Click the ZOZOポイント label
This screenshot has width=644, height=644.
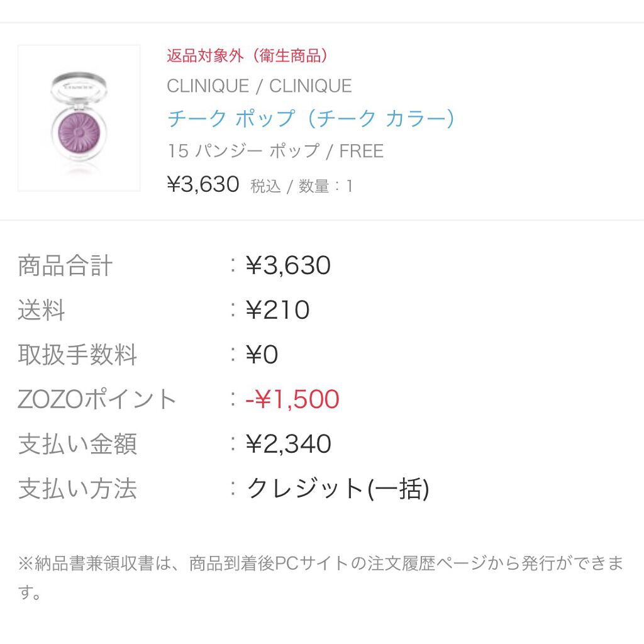click(97, 399)
